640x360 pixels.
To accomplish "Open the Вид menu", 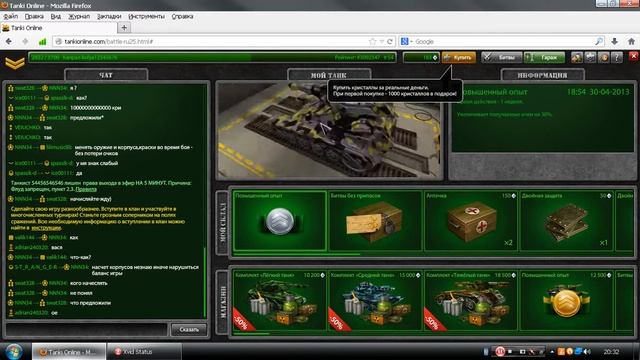I will [56, 16].
